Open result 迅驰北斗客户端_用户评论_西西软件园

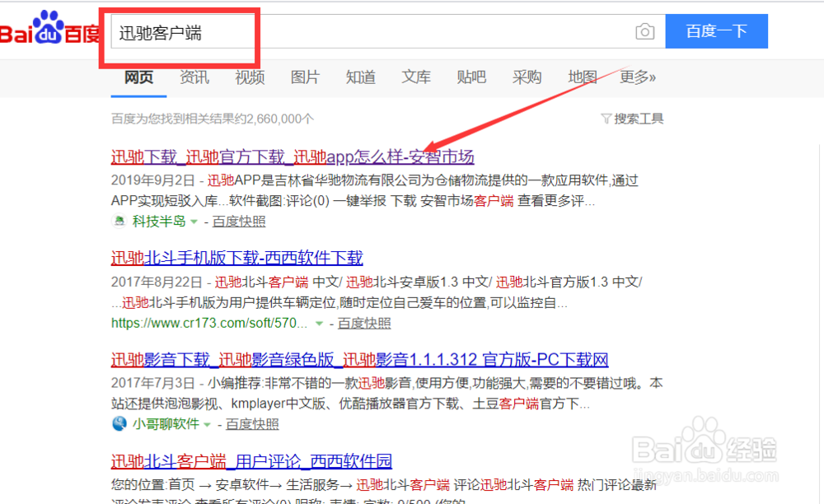click(251, 461)
